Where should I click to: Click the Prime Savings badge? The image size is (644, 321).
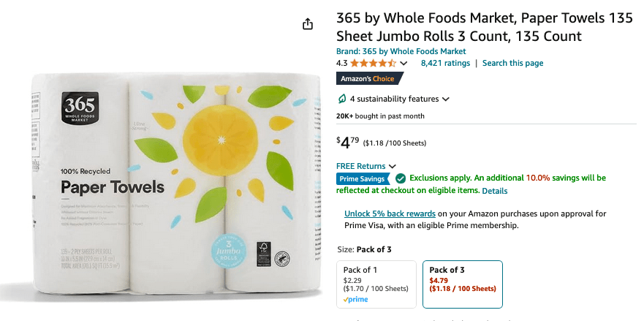pyautogui.click(x=363, y=178)
